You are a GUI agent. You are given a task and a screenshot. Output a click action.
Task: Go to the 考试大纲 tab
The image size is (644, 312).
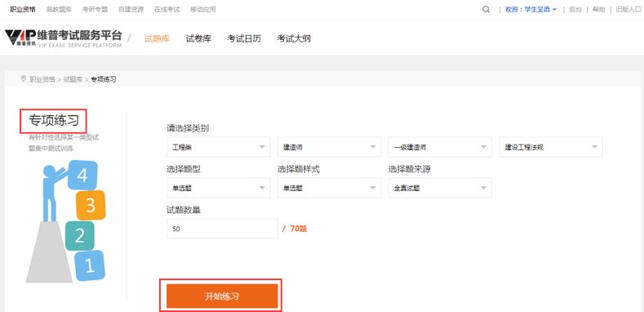(x=294, y=39)
